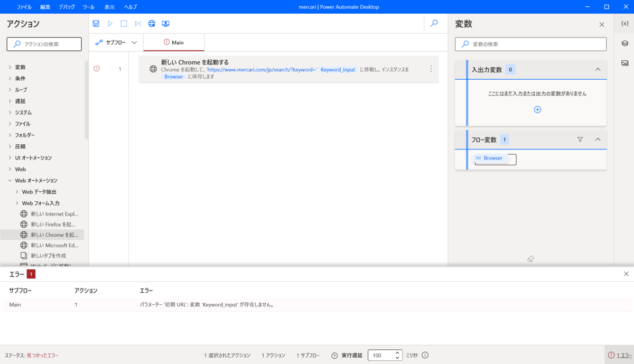Click the 変数の検索 search field
The image size is (634, 364).
tap(530, 44)
